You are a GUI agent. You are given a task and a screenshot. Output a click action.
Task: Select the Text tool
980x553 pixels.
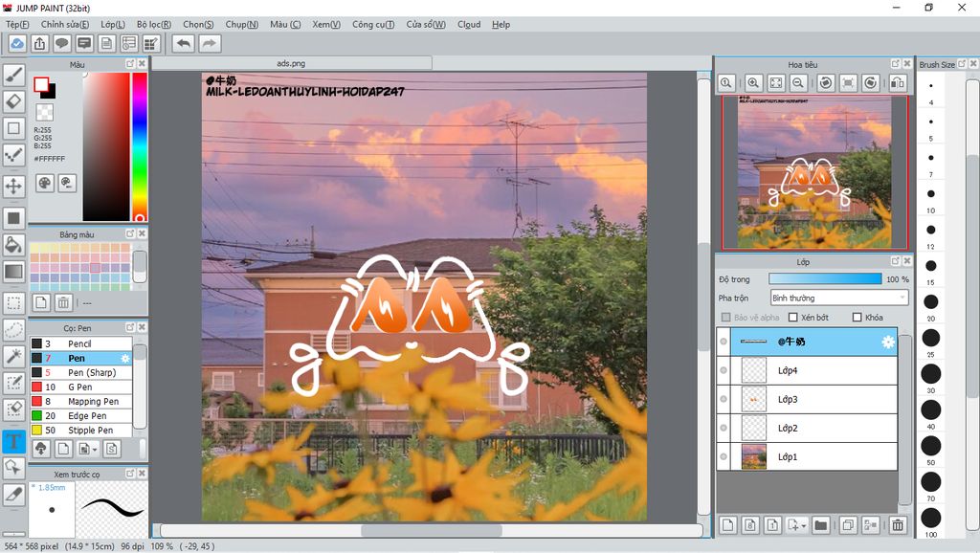pos(13,441)
